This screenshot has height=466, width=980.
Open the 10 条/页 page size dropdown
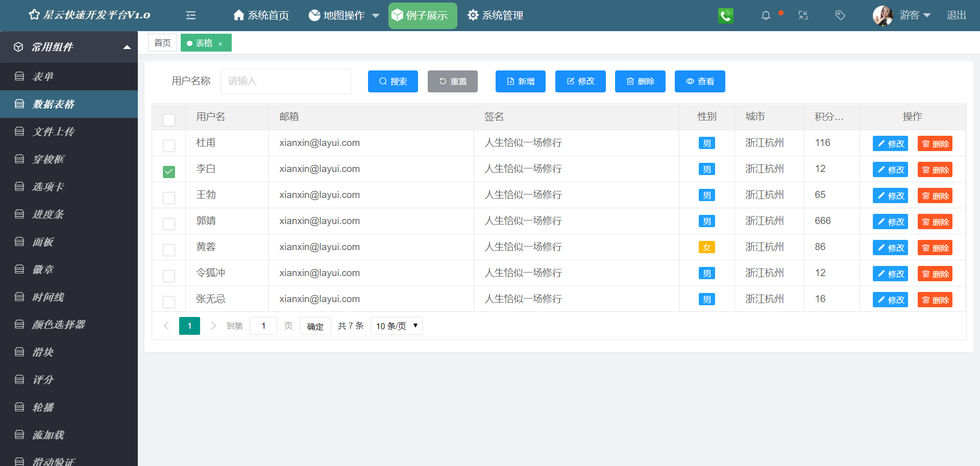397,326
